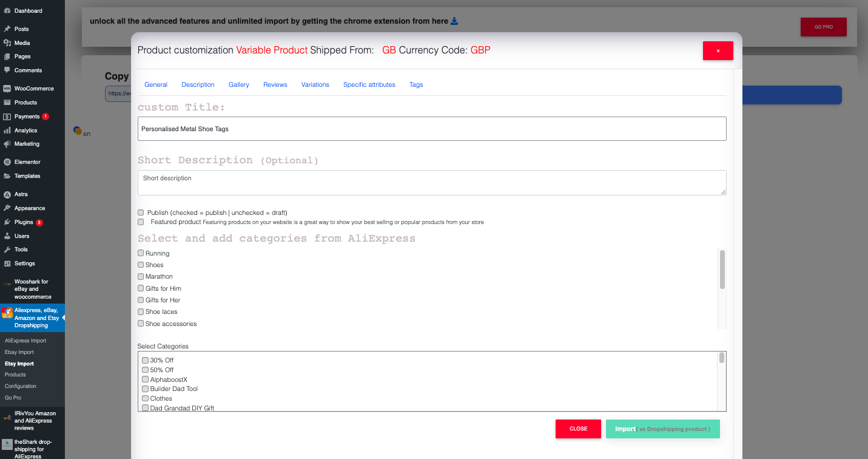This screenshot has height=459, width=868.
Task: Click the Astra theme icon
Action: coord(7,194)
